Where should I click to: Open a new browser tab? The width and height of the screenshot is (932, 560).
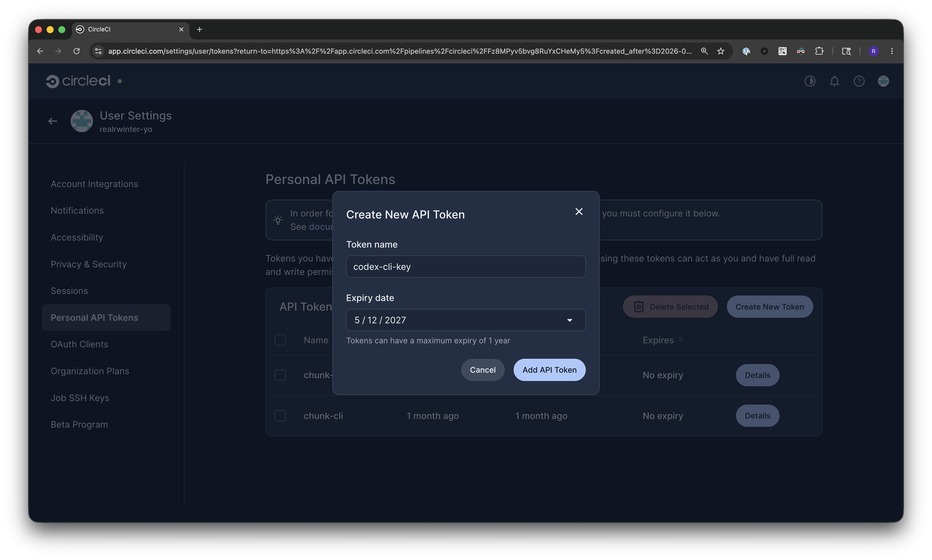(200, 29)
